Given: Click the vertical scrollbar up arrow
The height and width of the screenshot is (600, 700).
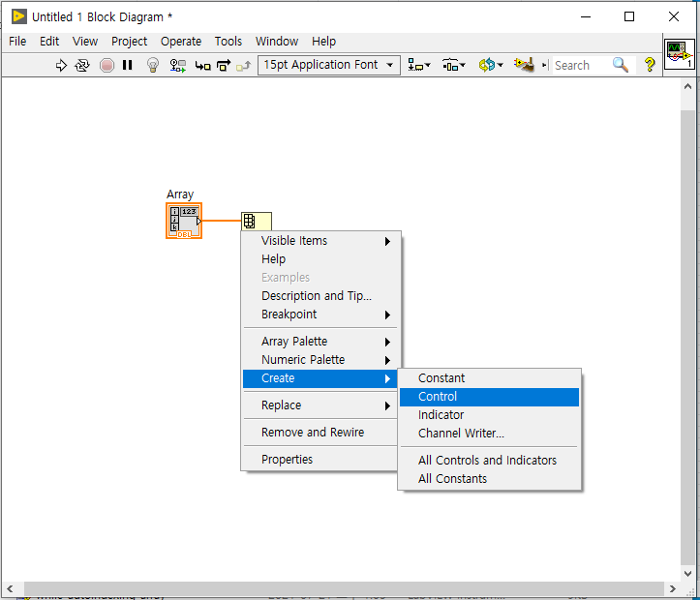Looking at the screenshot, I should 688,87.
